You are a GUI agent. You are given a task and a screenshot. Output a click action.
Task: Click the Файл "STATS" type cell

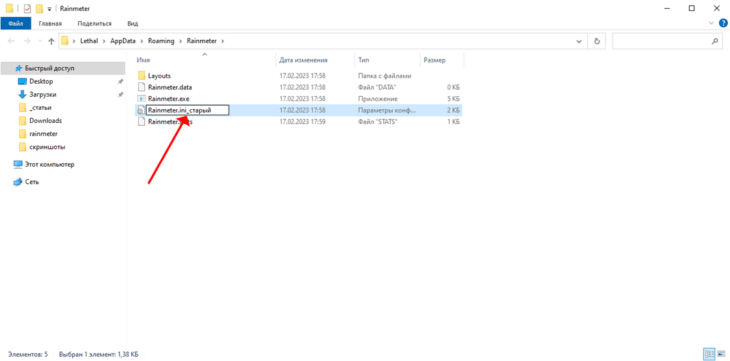[379, 122]
